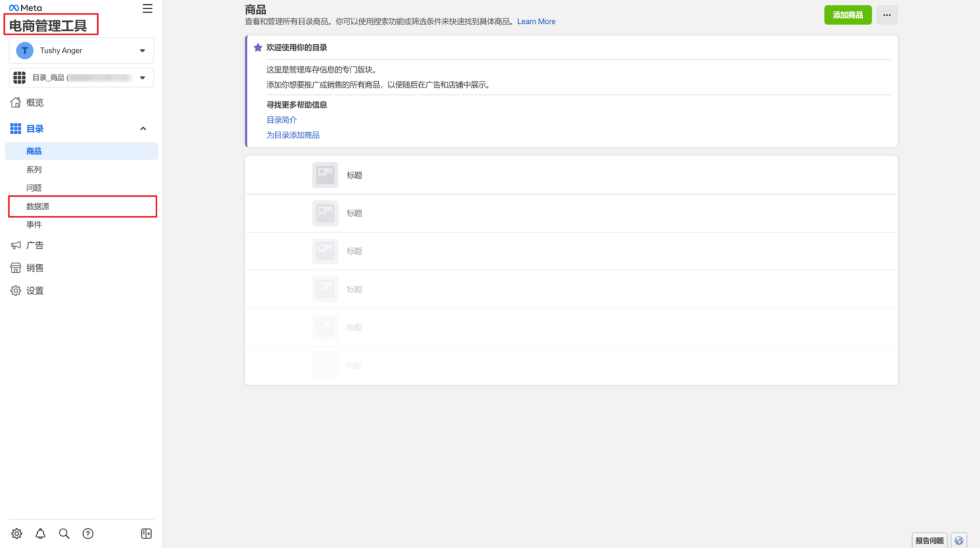This screenshot has height=550, width=980.
Task: Open the help question mark icon
Action: click(88, 534)
